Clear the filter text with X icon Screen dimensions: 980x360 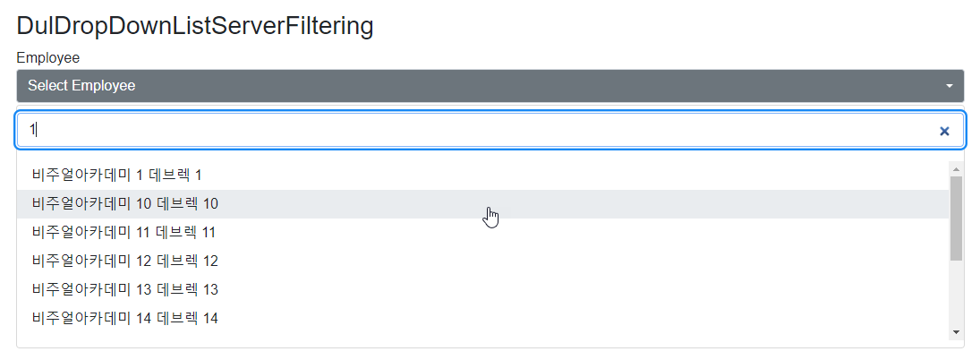(x=943, y=131)
